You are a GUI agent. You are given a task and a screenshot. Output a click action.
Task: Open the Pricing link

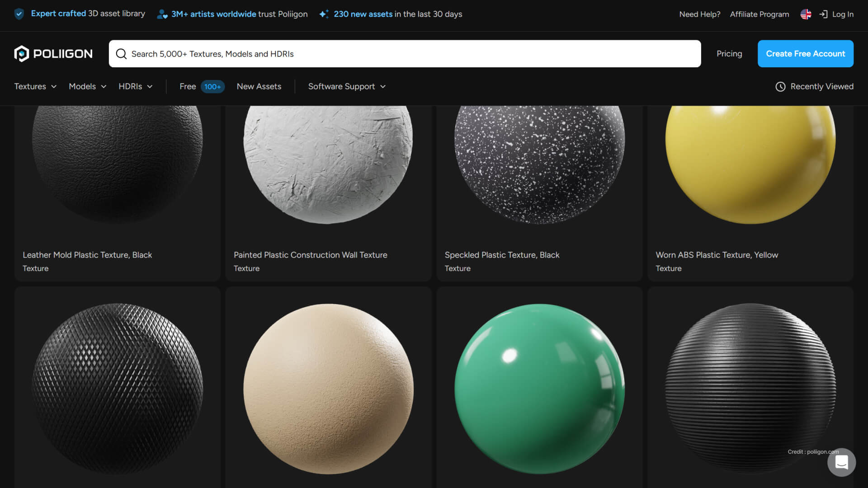[729, 54]
